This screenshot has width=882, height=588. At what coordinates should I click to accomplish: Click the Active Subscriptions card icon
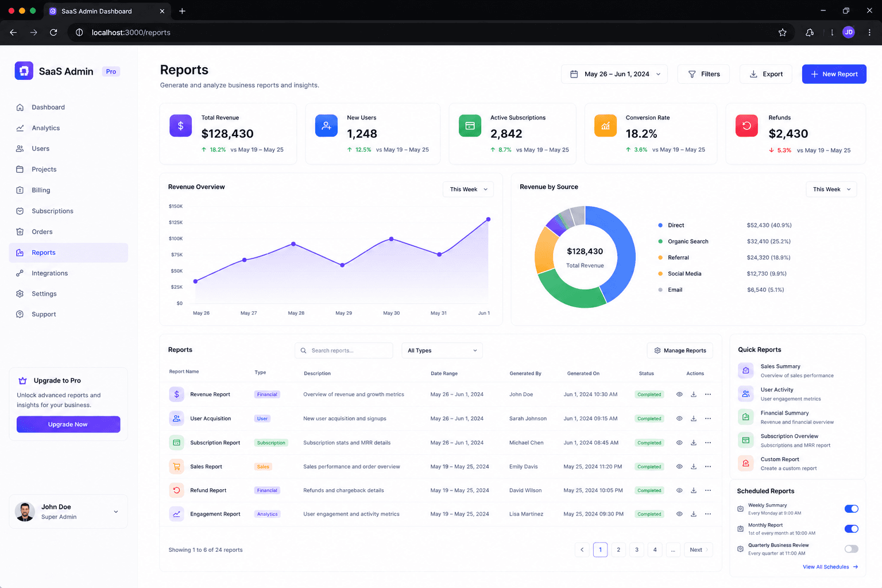(470, 125)
